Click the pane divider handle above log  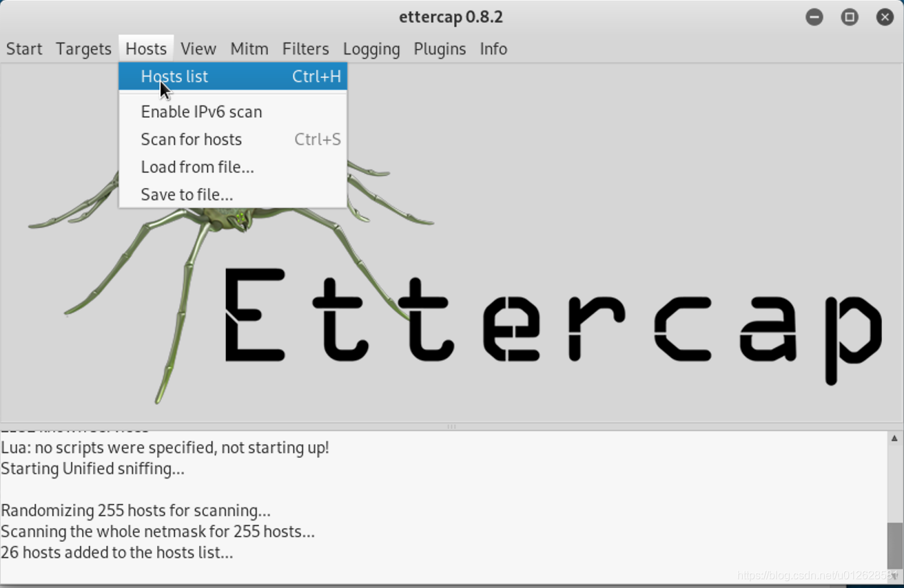pos(451,427)
